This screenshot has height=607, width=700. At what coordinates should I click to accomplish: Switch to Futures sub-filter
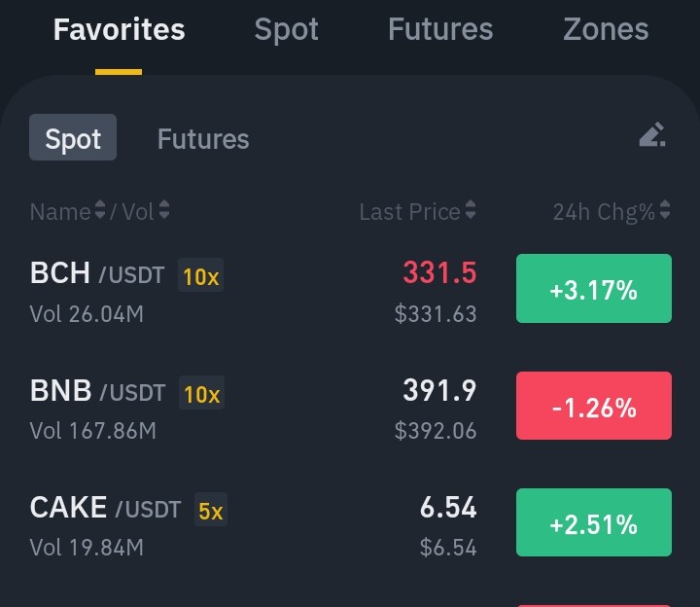click(x=203, y=138)
